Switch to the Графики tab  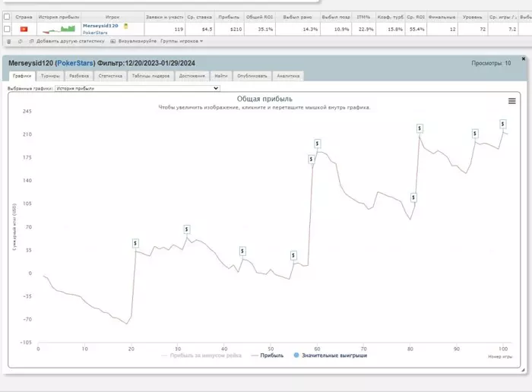[22, 76]
